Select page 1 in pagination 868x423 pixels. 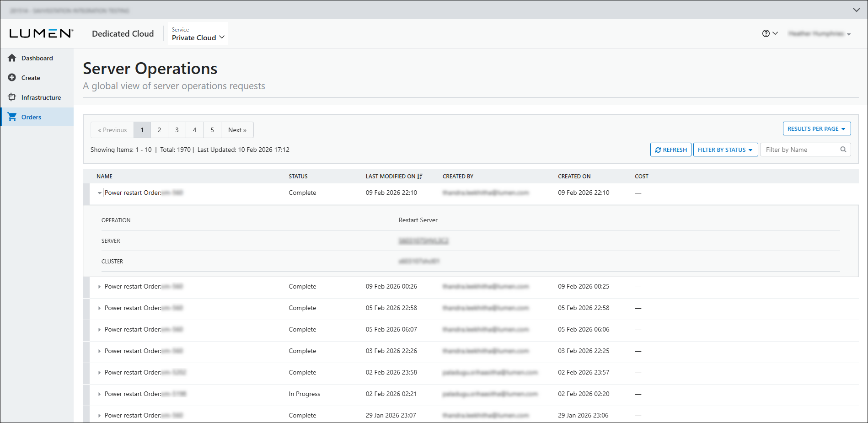(142, 130)
